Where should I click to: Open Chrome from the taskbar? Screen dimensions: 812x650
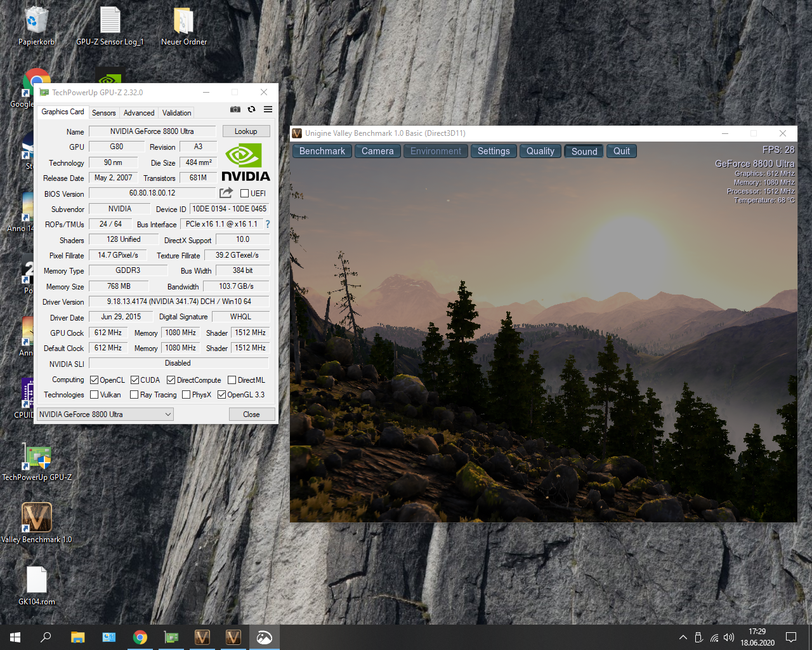click(140, 637)
